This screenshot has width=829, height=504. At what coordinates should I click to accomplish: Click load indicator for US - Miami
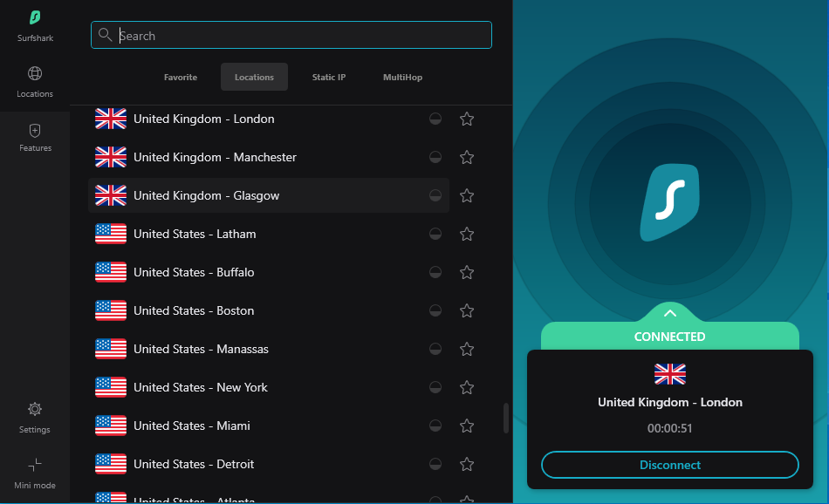point(435,426)
